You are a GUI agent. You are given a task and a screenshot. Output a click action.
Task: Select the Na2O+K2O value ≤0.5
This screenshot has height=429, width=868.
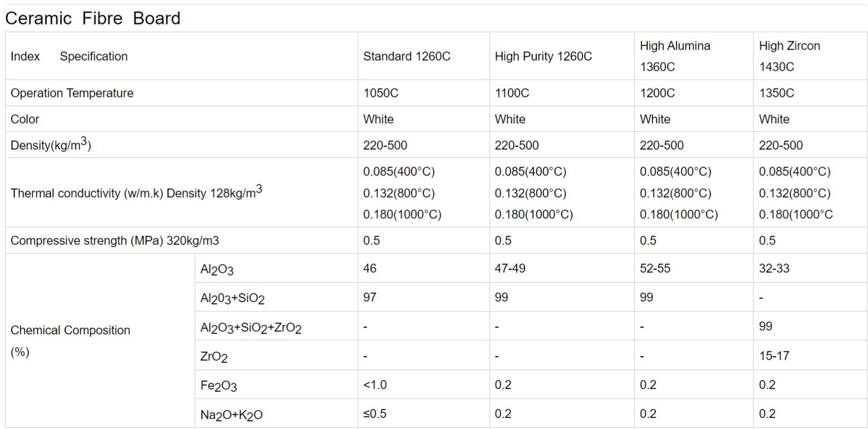click(x=375, y=414)
